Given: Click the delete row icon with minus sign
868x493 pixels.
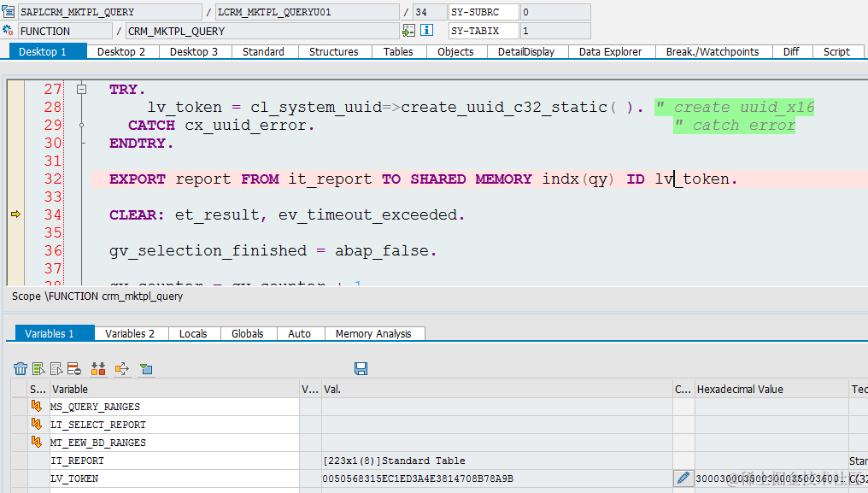Looking at the screenshot, I should 74,369.
